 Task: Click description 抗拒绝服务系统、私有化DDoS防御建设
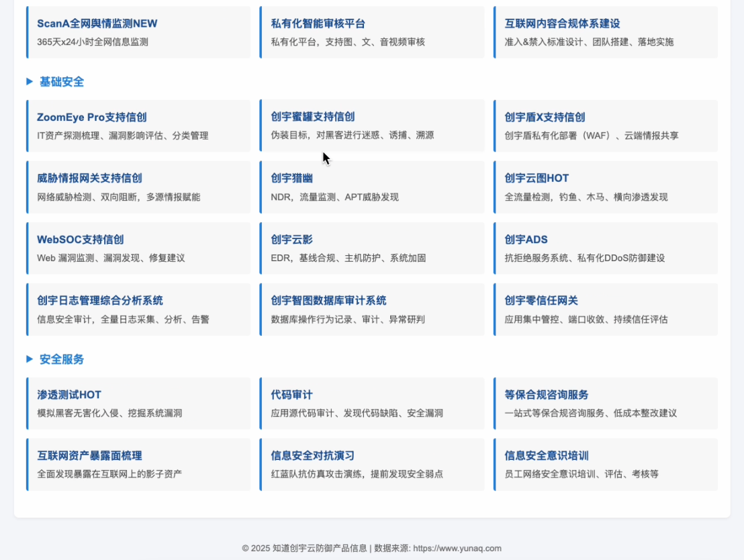(x=585, y=258)
